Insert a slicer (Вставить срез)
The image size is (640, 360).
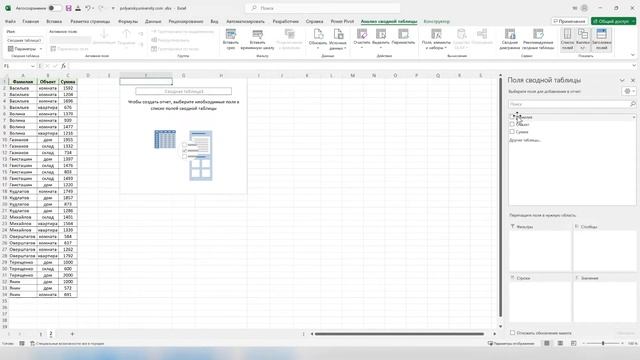point(231,39)
